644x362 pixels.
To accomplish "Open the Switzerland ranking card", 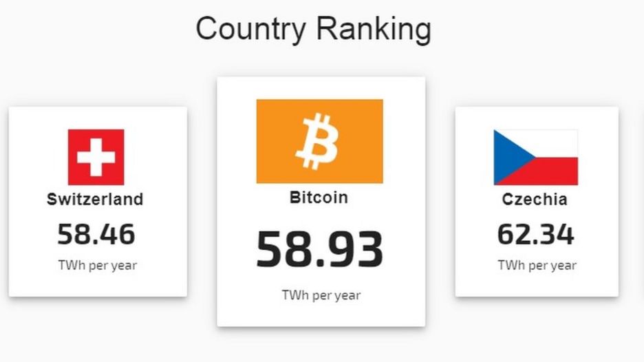I will pyautogui.click(x=98, y=202).
